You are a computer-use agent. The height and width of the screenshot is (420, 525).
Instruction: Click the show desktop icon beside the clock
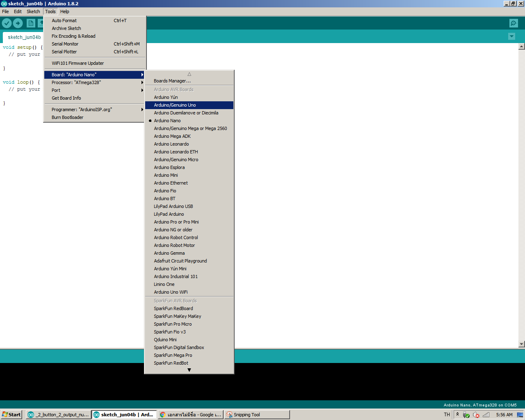[x=520, y=415]
